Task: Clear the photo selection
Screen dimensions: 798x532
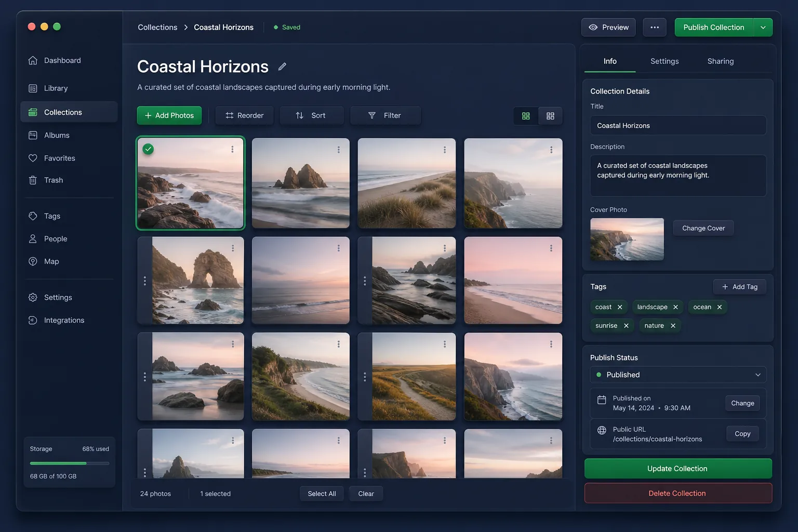Action: point(366,494)
